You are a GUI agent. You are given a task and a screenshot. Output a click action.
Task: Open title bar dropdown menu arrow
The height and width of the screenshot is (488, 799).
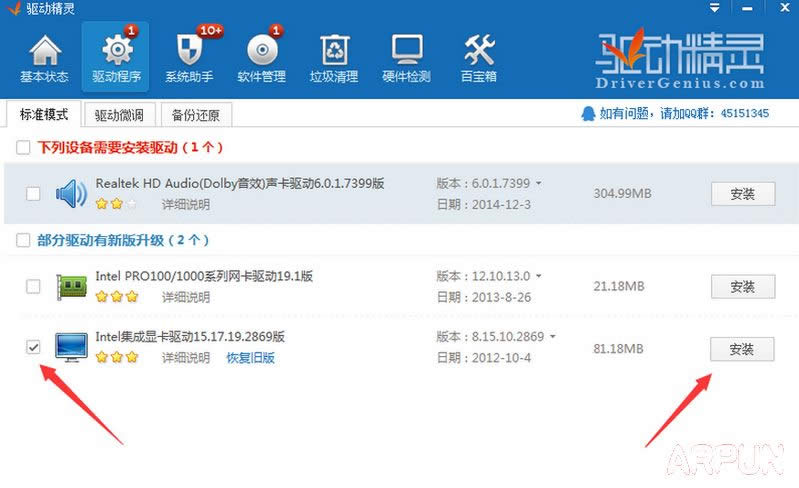click(x=715, y=8)
